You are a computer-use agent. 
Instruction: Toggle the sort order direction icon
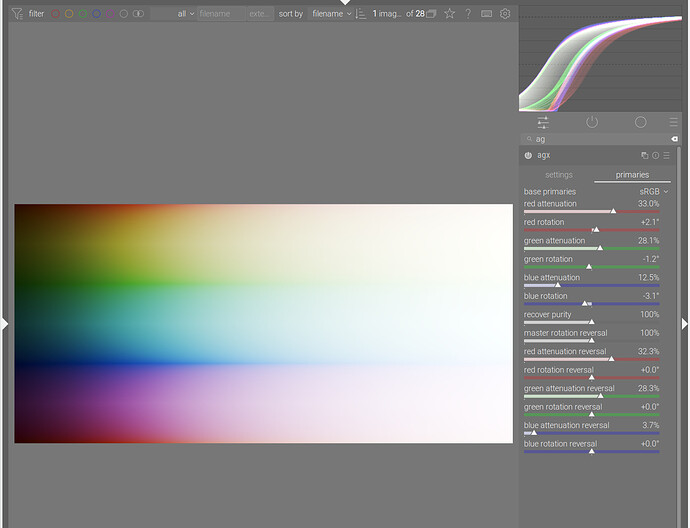361,14
